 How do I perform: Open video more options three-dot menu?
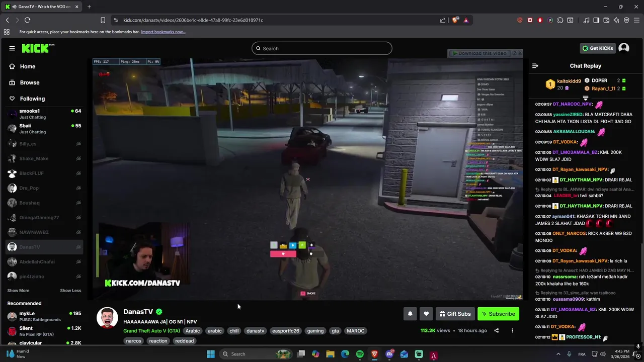[x=512, y=331]
